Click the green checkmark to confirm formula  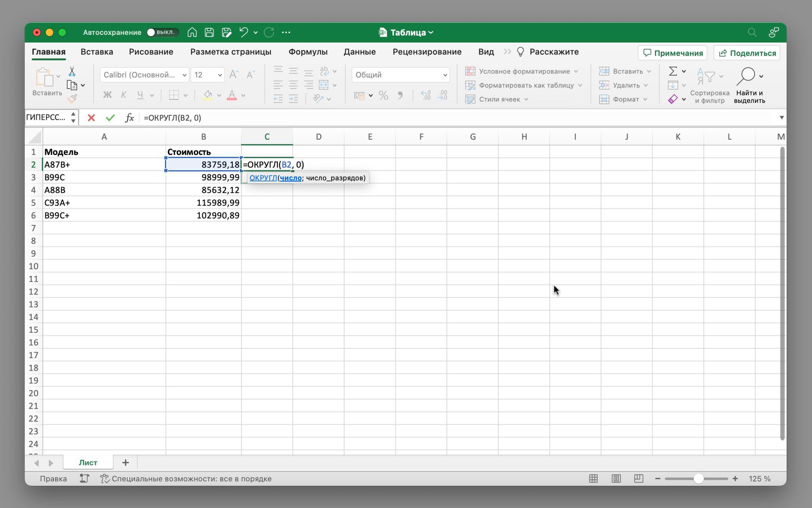[x=110, y=118]
